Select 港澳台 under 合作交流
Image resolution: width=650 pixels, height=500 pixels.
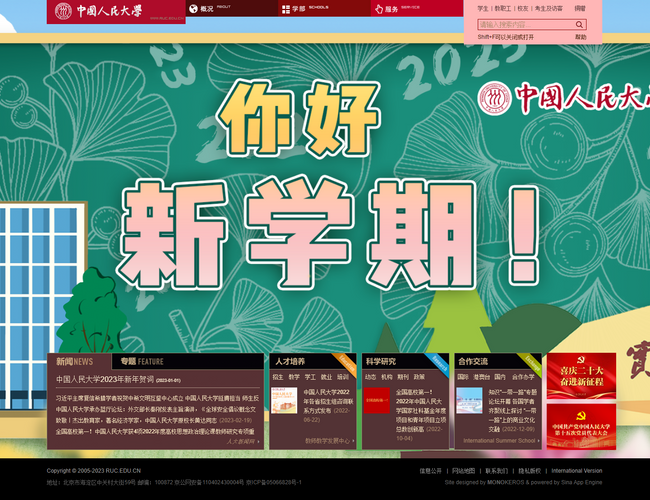(x=481, y=377)
